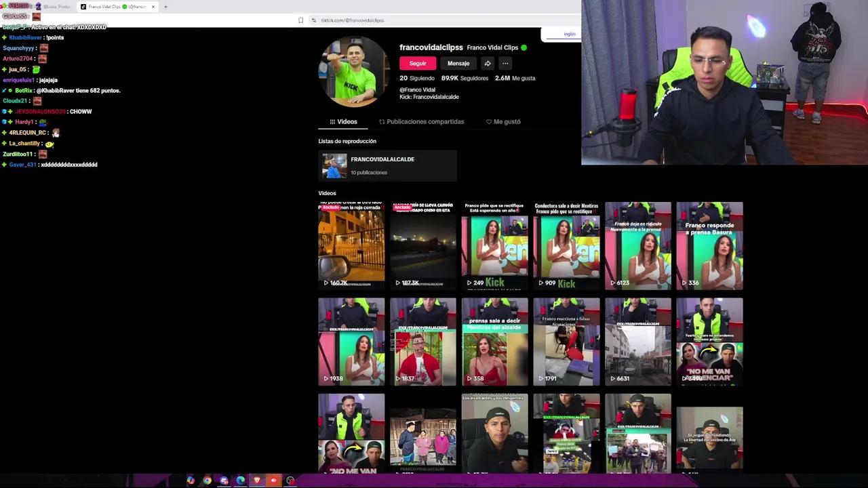Click the JEYSONALONSO29 CHOWW message
The image size is (868, 488).
point(46,111)
